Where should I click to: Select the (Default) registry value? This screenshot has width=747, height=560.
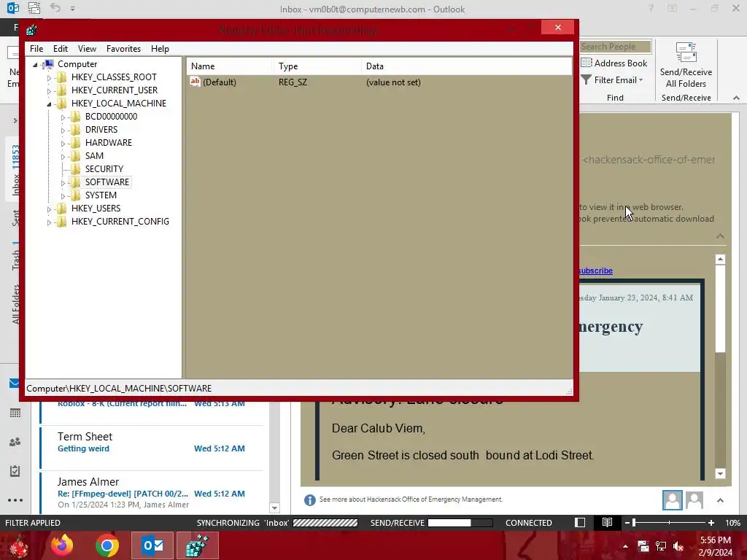[x=219, y=82]
